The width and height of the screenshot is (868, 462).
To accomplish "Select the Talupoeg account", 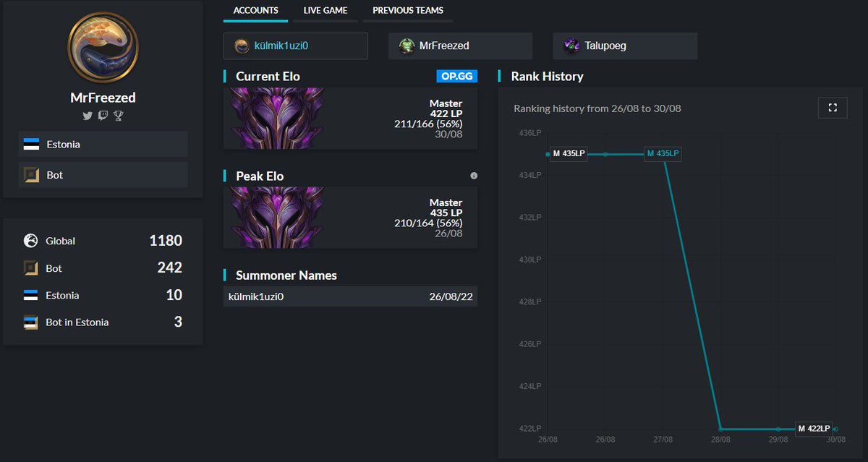I will (x=625, y=46).
